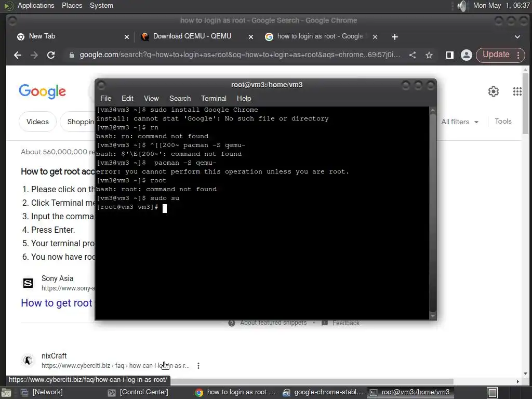
Task: Click the Google logo
Action: pyautogui.click(x=43, y=91)
